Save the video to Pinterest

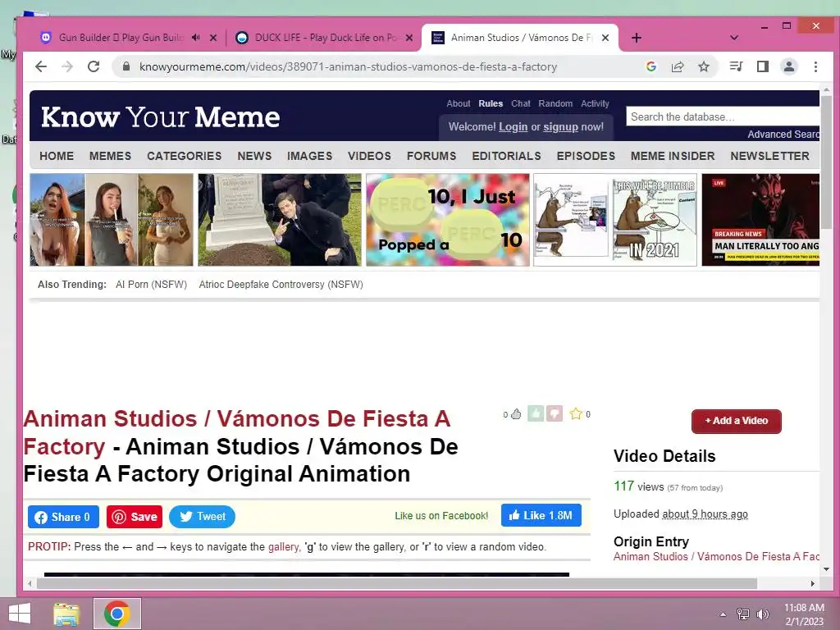coord(135,517)
